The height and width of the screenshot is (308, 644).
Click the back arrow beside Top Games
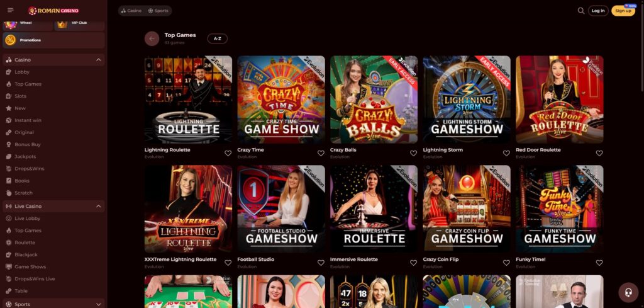(x=152, y=38)
